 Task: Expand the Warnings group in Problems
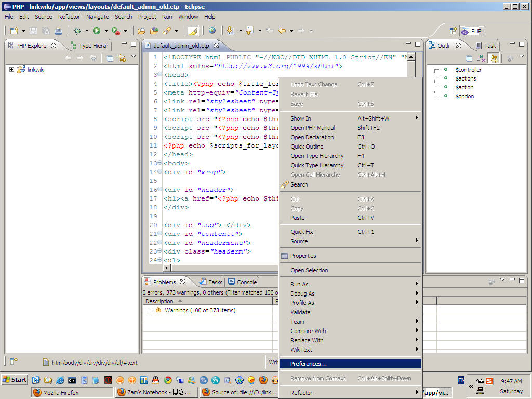[149, 310]
